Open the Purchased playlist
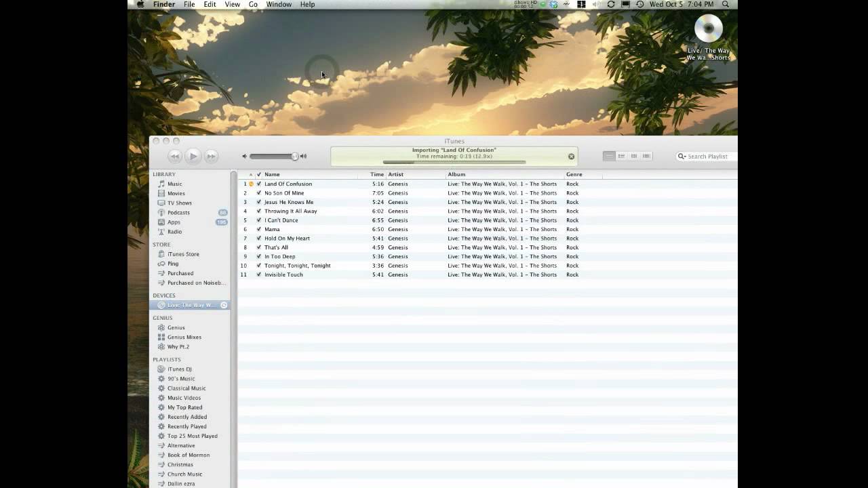868x488 pixels. pyautogui.click(x=180, y=273)
